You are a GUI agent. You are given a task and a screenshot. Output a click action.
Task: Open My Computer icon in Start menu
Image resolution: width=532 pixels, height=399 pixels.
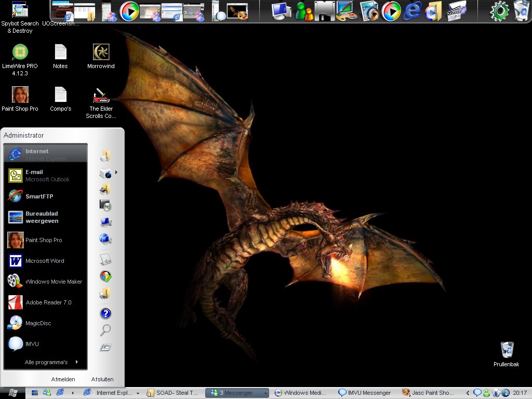[105, 222]
